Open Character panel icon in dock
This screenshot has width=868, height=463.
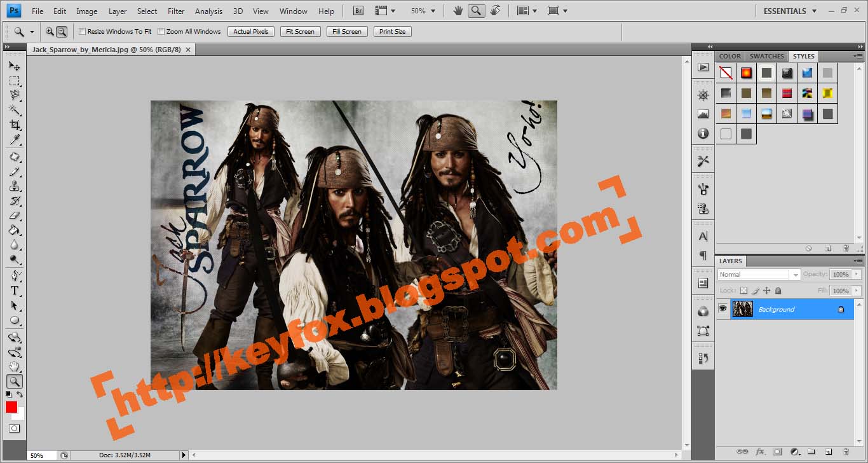click(703, 236)
